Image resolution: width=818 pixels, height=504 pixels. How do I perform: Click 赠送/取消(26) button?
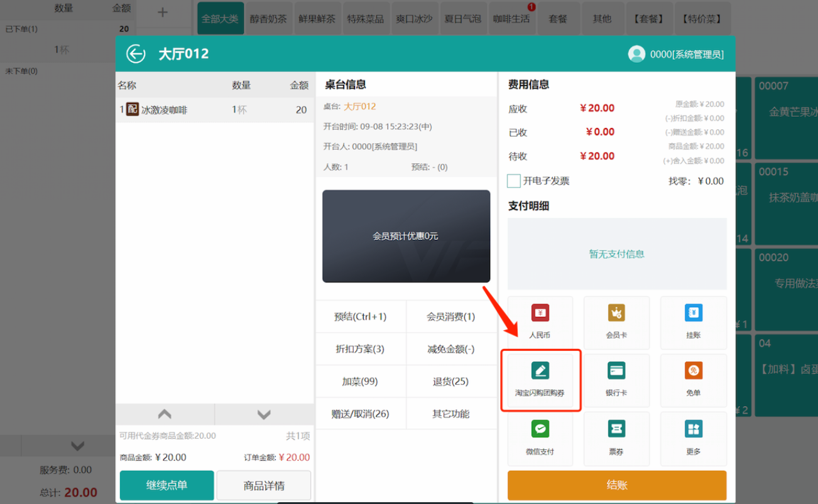pos(361,414)
